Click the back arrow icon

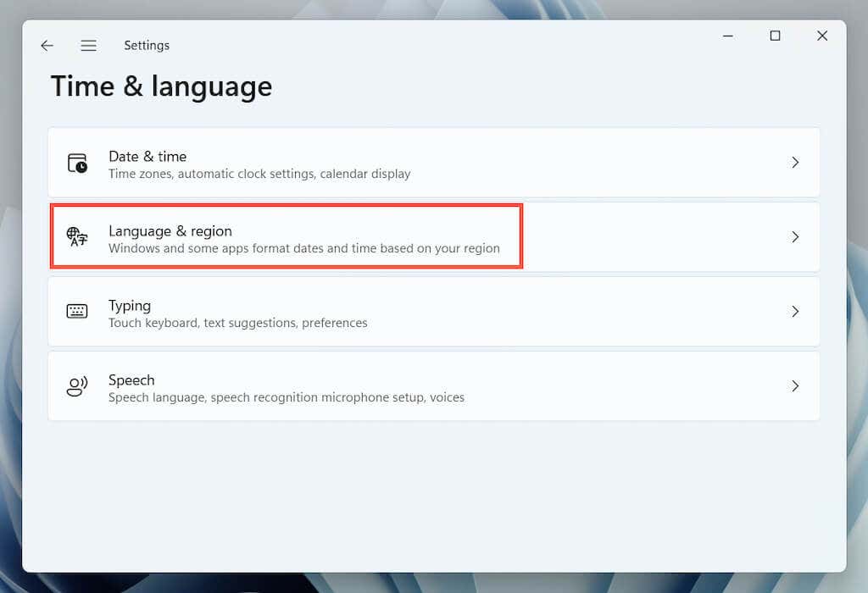point(47,46)
